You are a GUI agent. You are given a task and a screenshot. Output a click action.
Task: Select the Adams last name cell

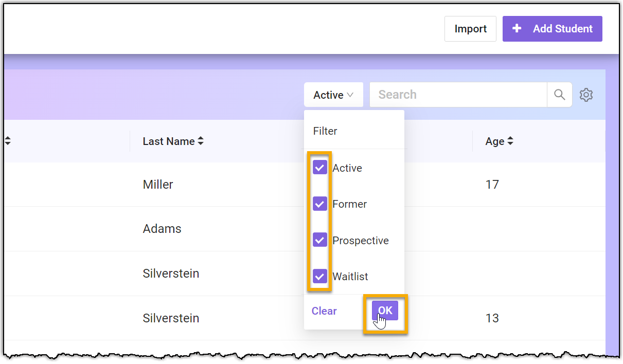[x=162, y=229]
